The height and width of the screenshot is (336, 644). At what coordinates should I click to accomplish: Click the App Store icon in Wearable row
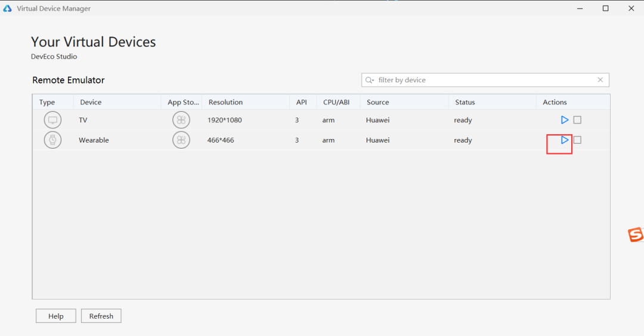pos(181,140)
